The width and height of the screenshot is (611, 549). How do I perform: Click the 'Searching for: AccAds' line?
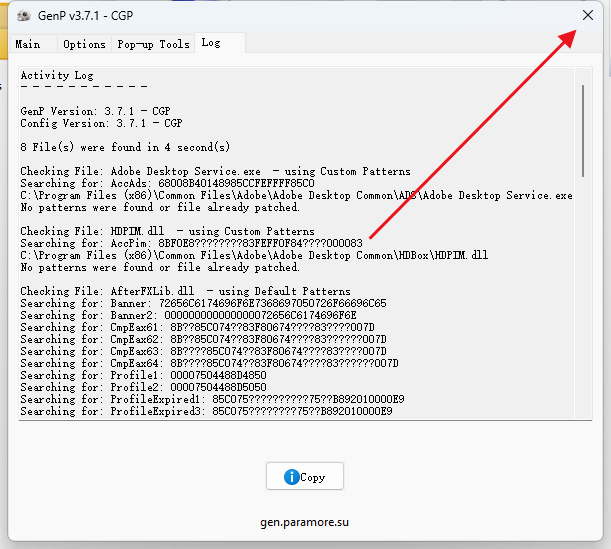tap(168, 183)
